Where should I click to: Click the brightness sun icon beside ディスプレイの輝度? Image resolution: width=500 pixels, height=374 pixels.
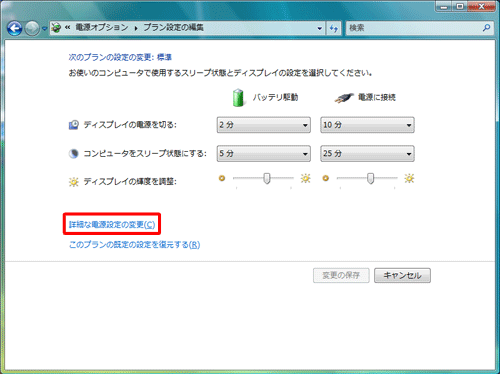[74, 182]
